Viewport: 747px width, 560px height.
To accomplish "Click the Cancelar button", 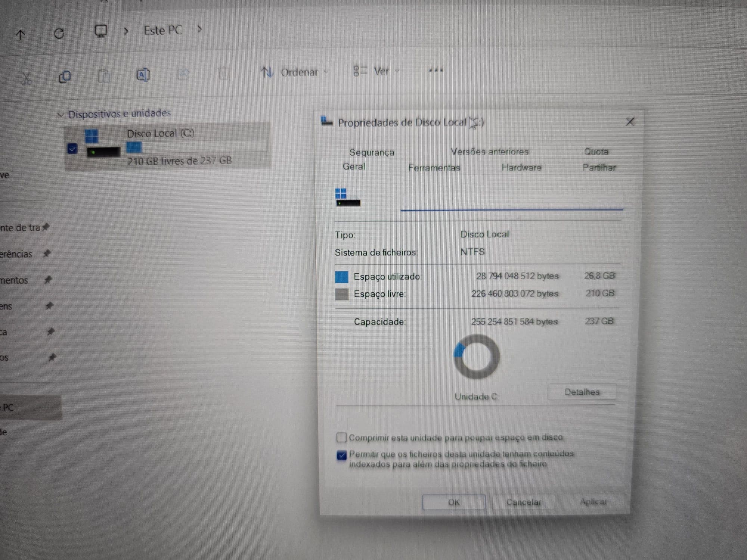I will tap(523, 502).
